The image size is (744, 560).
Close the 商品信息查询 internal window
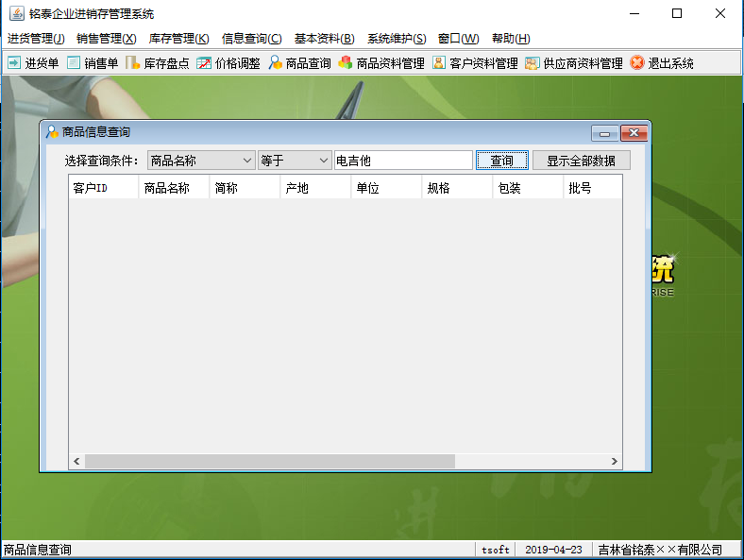click(634, 133)
